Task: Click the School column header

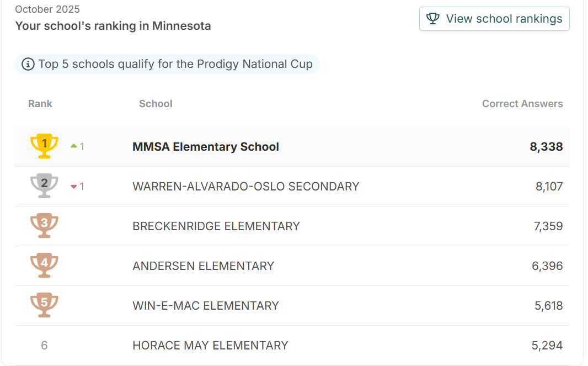Action: pos(156,104)
